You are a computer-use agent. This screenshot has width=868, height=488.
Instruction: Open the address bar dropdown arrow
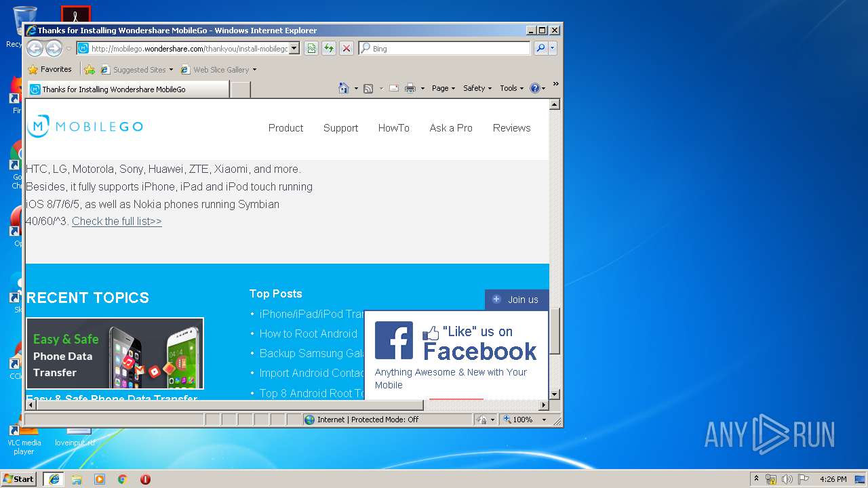point(294,48)
